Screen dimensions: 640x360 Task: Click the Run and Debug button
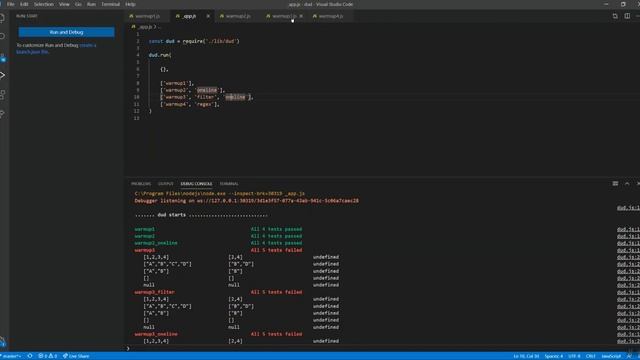point(67,32)
